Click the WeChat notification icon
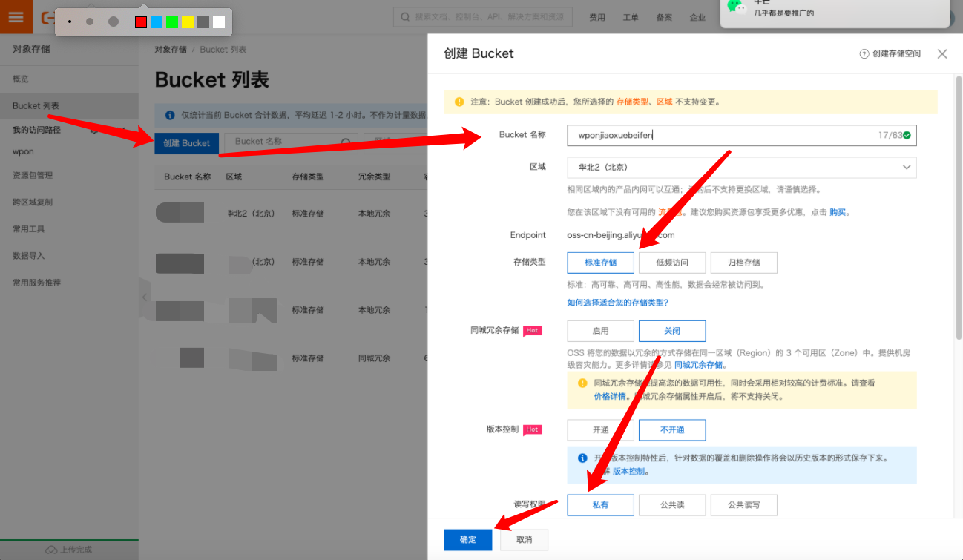 tap(736, 7)
